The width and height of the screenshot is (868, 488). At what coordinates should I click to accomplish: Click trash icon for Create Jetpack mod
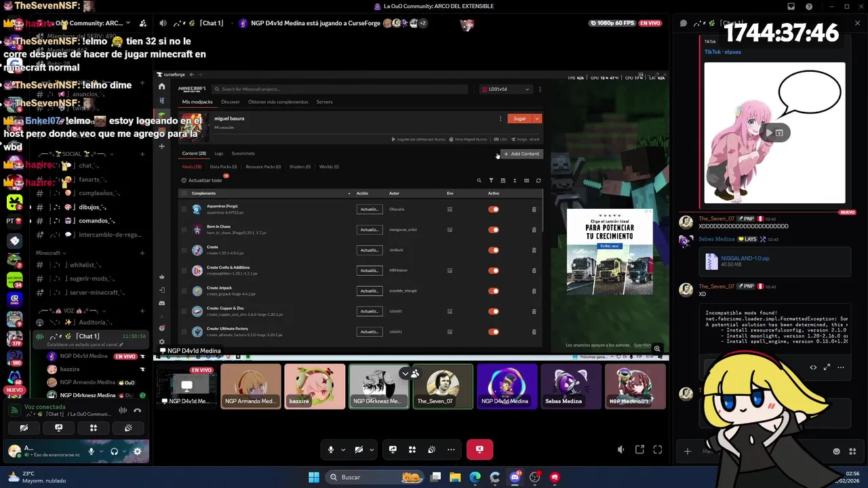pos(534,291)
